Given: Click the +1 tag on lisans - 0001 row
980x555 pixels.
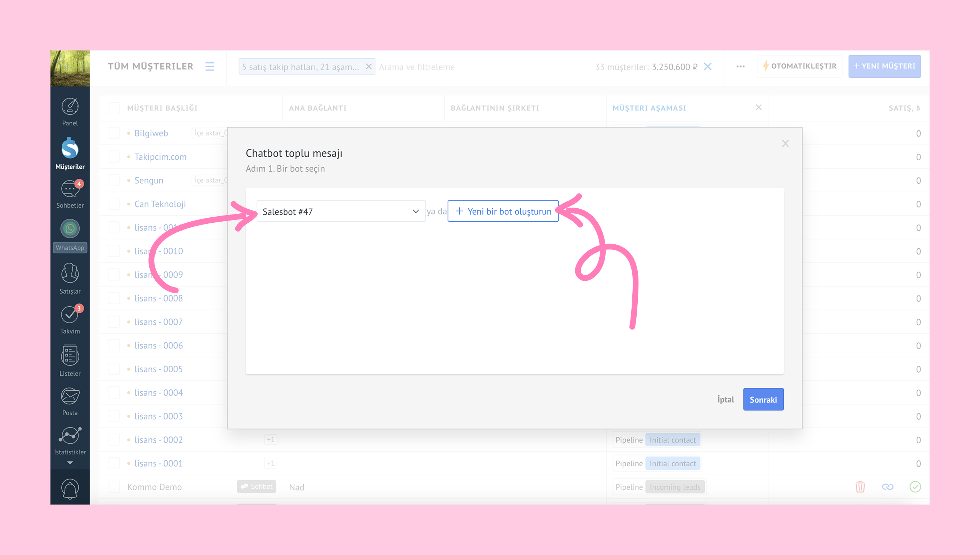Looking at the screenshot, I should 271,463.
